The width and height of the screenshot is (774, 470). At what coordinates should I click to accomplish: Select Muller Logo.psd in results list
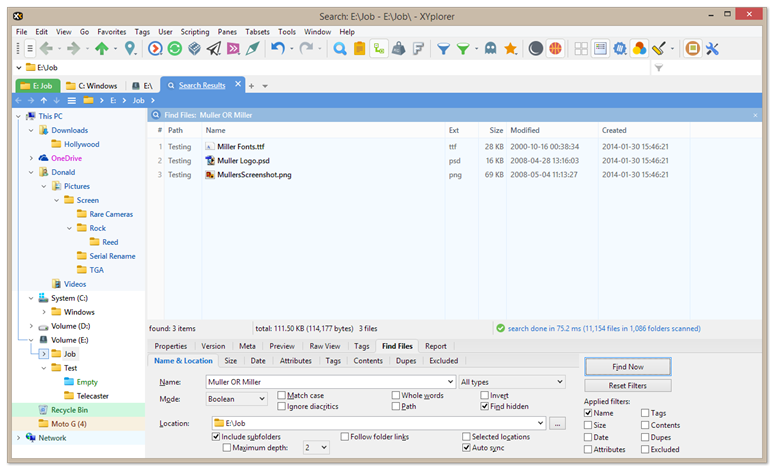[x=244, y=160]
